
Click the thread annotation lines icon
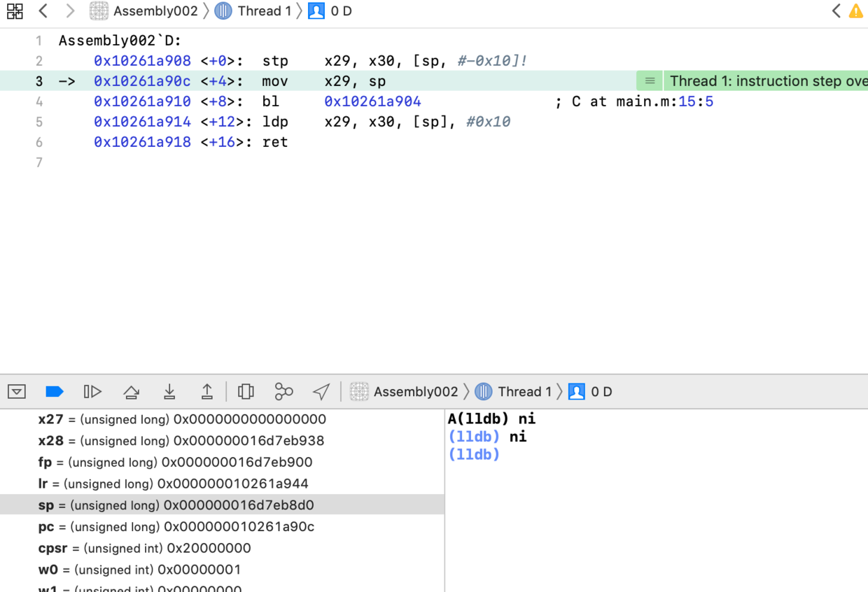tap(650, 81)
